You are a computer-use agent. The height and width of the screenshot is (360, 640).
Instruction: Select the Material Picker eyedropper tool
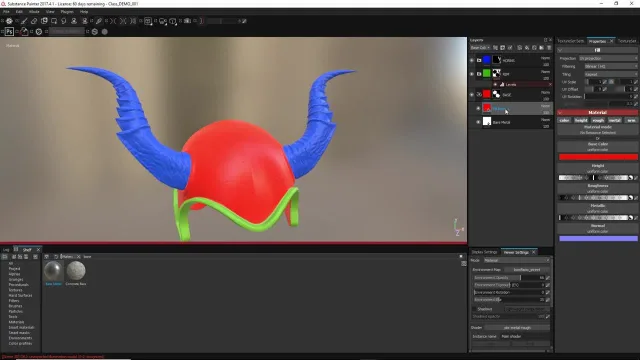tap(99, 21)
